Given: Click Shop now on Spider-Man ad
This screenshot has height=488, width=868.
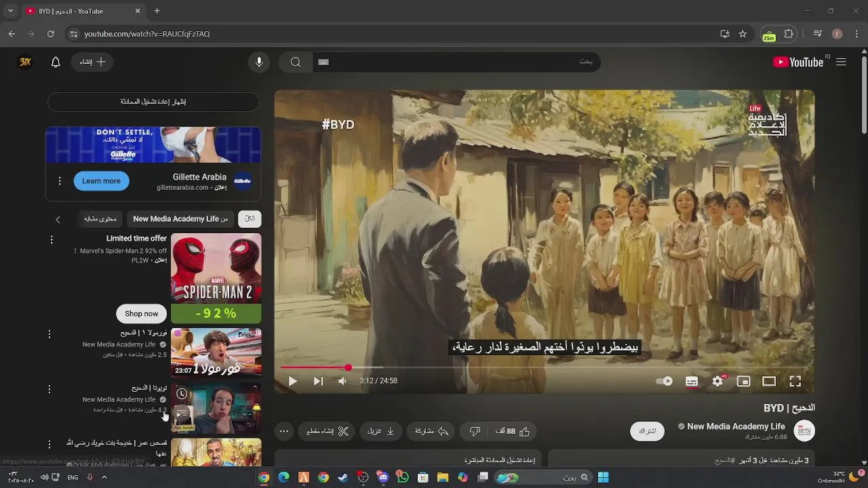Looking at the screenshot, I should point(141,314).
